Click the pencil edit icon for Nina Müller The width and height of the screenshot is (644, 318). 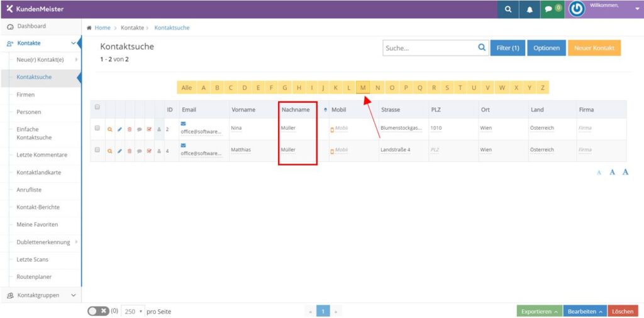(x=119, y=129)
